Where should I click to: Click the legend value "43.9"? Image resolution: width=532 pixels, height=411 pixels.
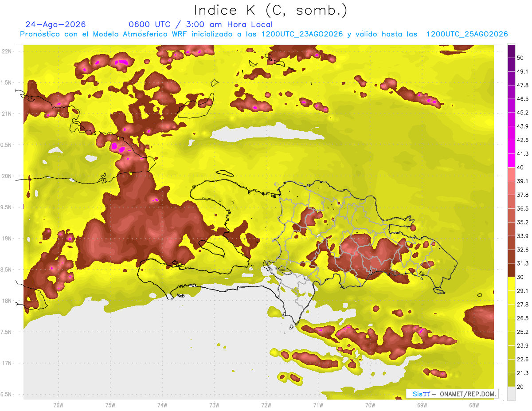522,126
